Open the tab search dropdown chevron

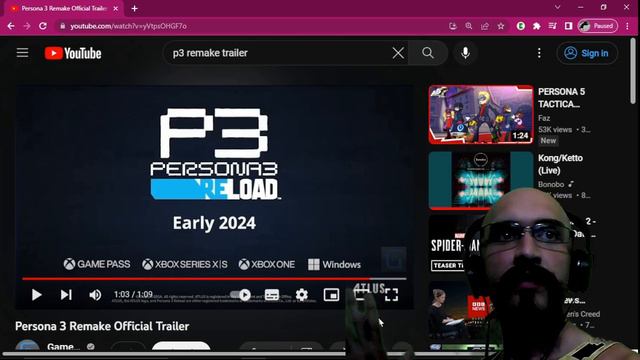[558, 7]
